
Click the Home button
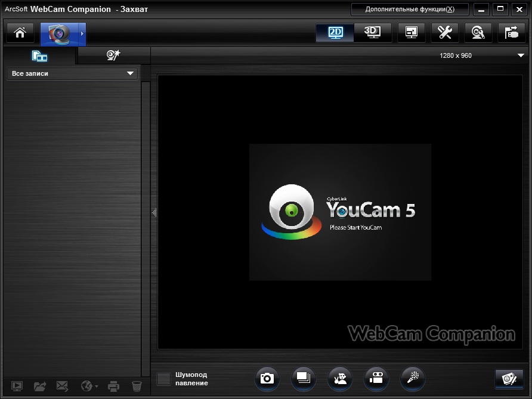[x=20, y=33]
